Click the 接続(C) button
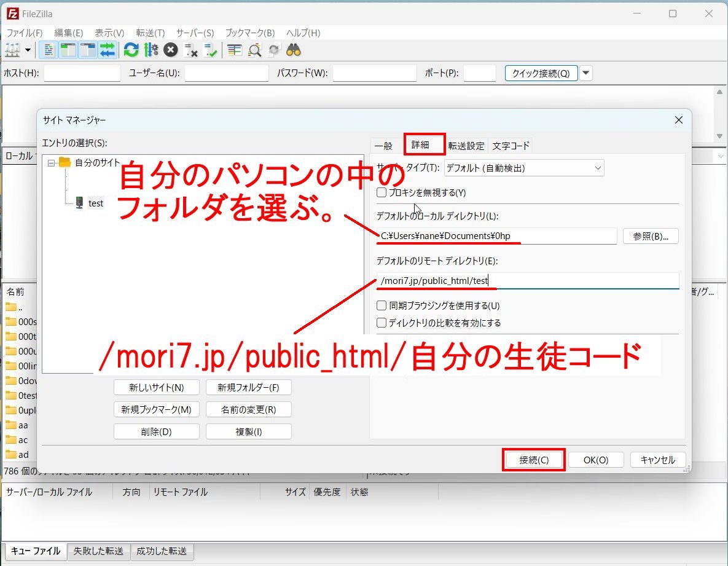This screenshot has height=566, width=728. pyautogui.click(x=534, y=460)
